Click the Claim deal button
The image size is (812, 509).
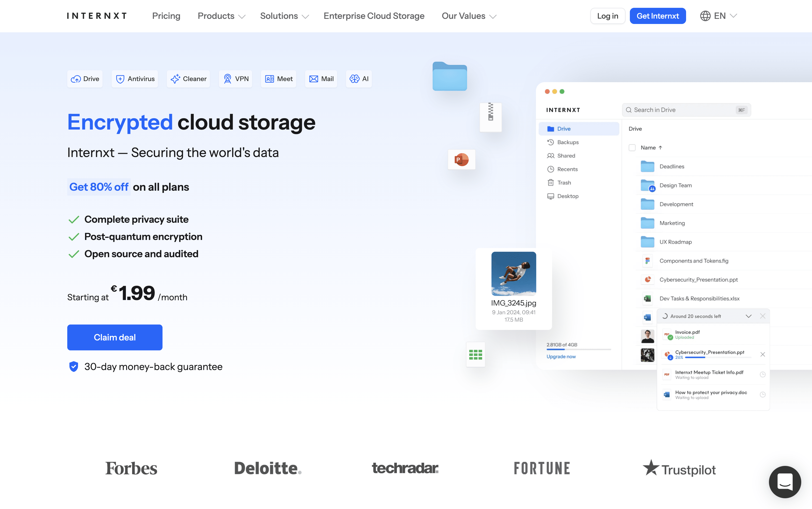point(115,337)
